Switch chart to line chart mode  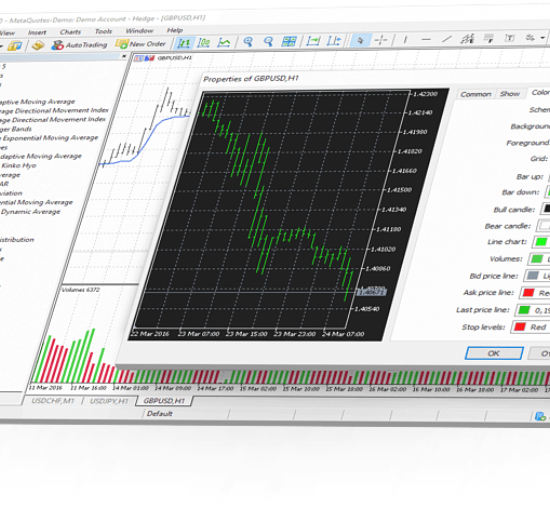point(224,42)
